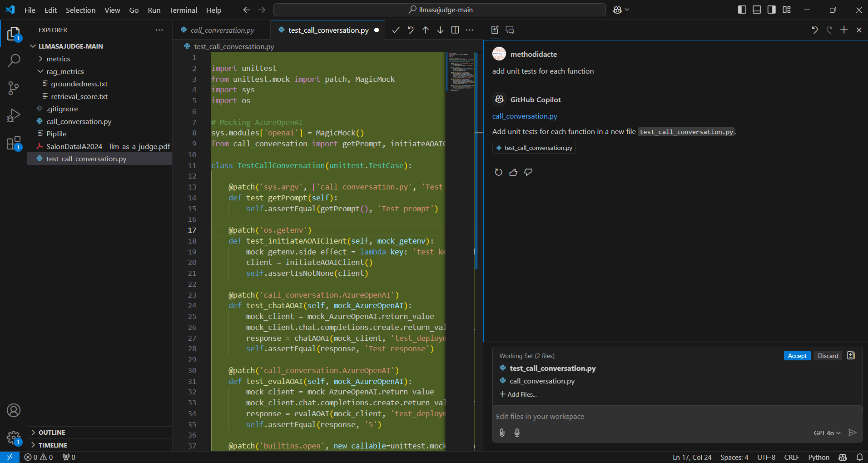Discard the working set changes
The height and width of the screenshot is (463, 868).
coord(828,355)
